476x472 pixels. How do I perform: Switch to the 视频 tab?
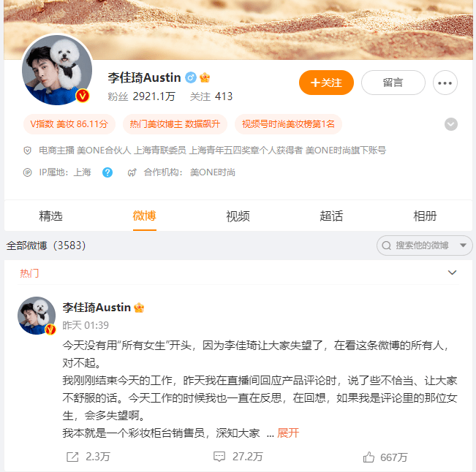click(238, 216)
